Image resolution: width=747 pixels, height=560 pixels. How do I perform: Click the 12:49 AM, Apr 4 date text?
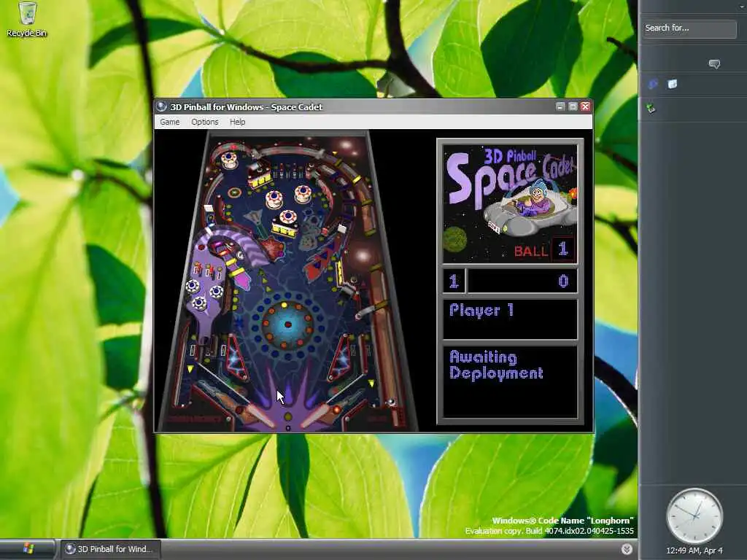pos(694,551)
